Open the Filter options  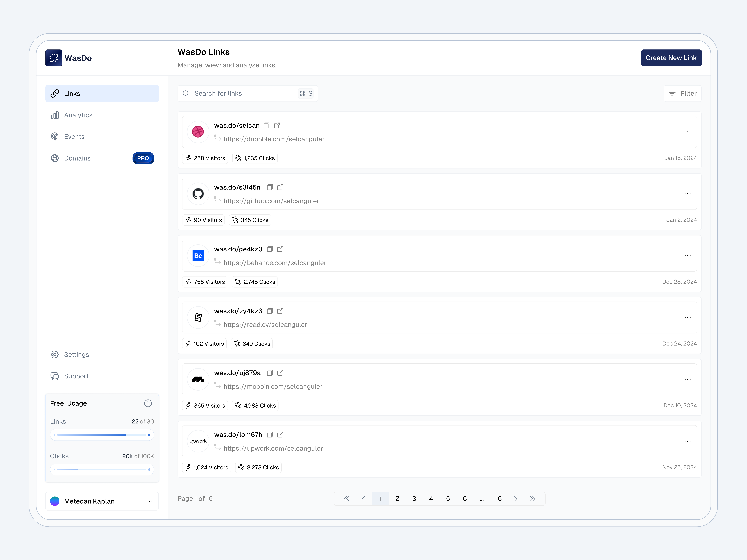point(683,94)
